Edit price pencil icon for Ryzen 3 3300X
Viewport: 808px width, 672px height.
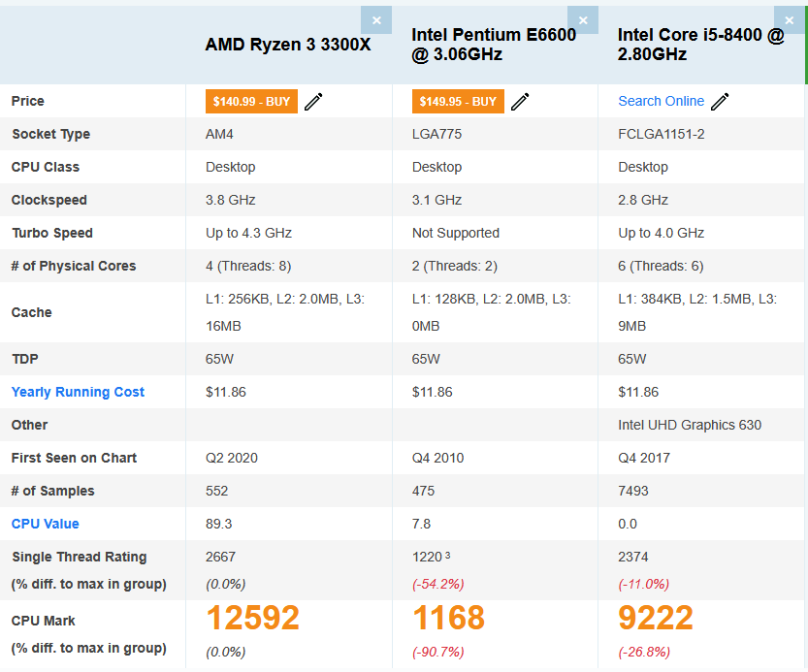pyautogui.click(x=313, y=102)
